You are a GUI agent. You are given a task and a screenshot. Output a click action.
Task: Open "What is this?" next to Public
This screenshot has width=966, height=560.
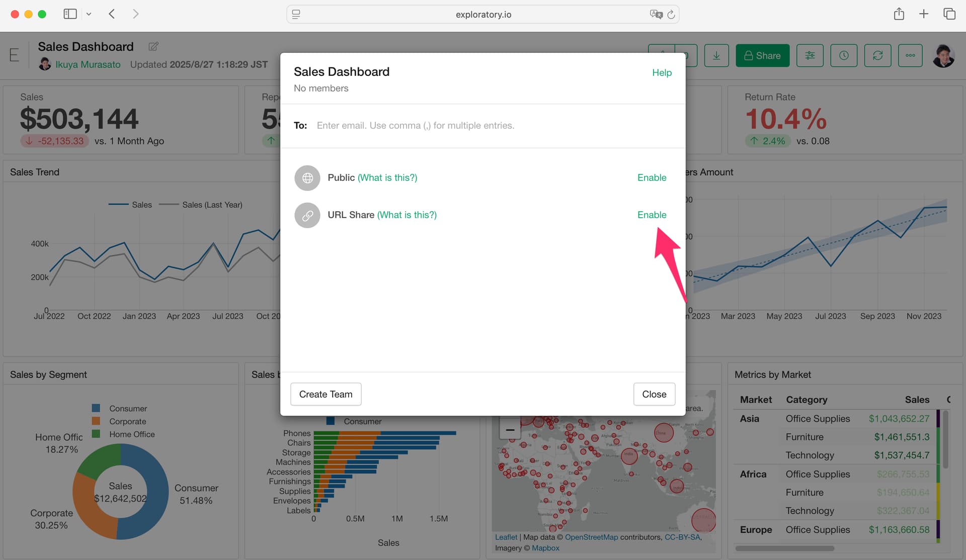pos(387,178)
